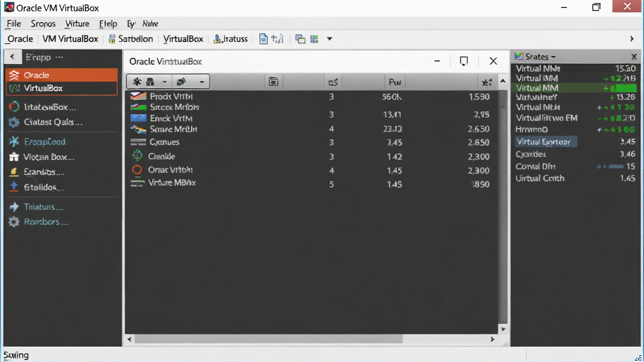
Task: Click the Pur column header
Action: [x=395, y=82]
